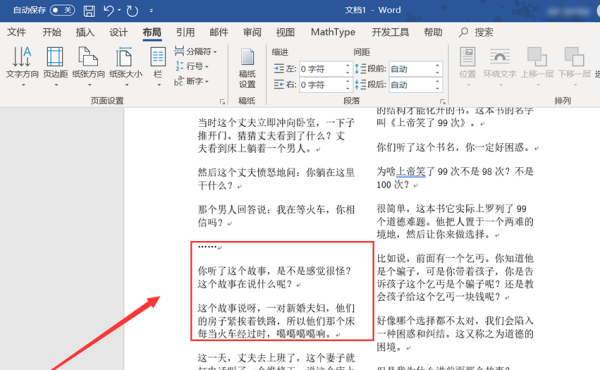Viewport: 600px width, 370px height.
Task: Switch to the 审阅 tab
Action: [x=252, y=32]
